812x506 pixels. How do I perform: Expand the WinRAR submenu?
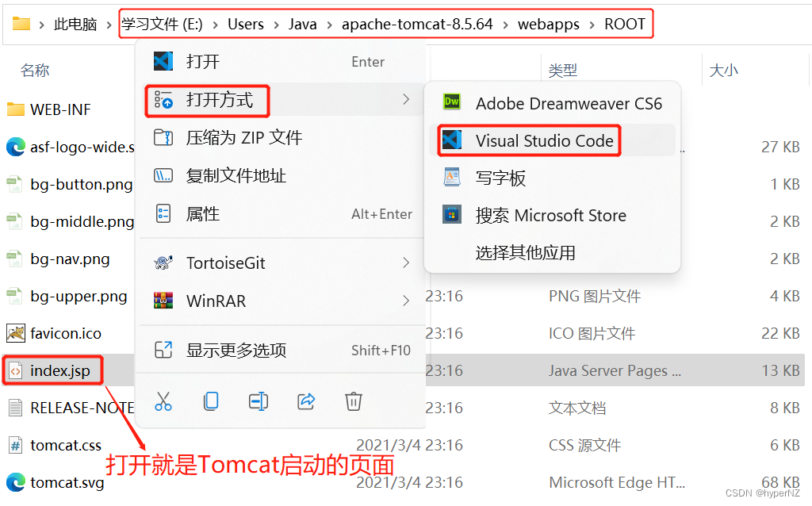pos(282,301)
